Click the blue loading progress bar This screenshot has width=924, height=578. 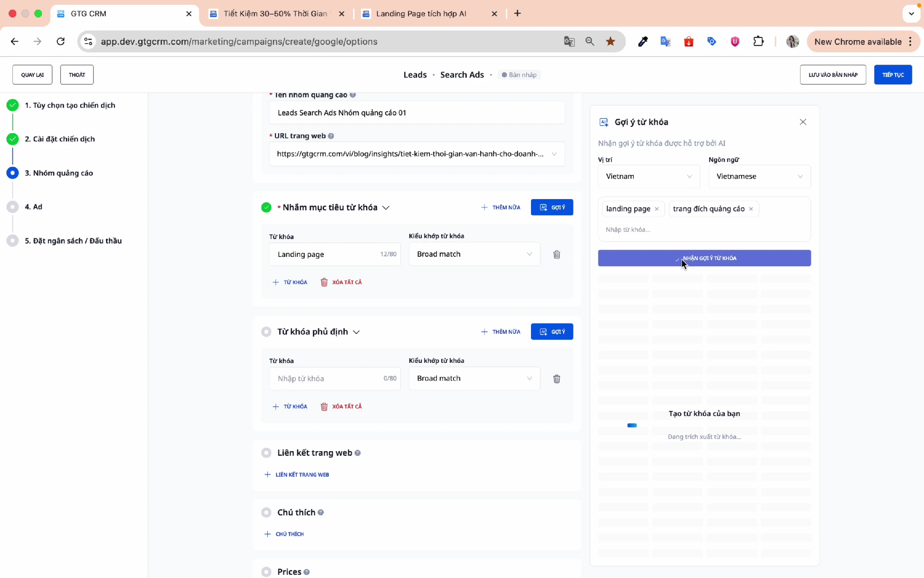[632, 425]
